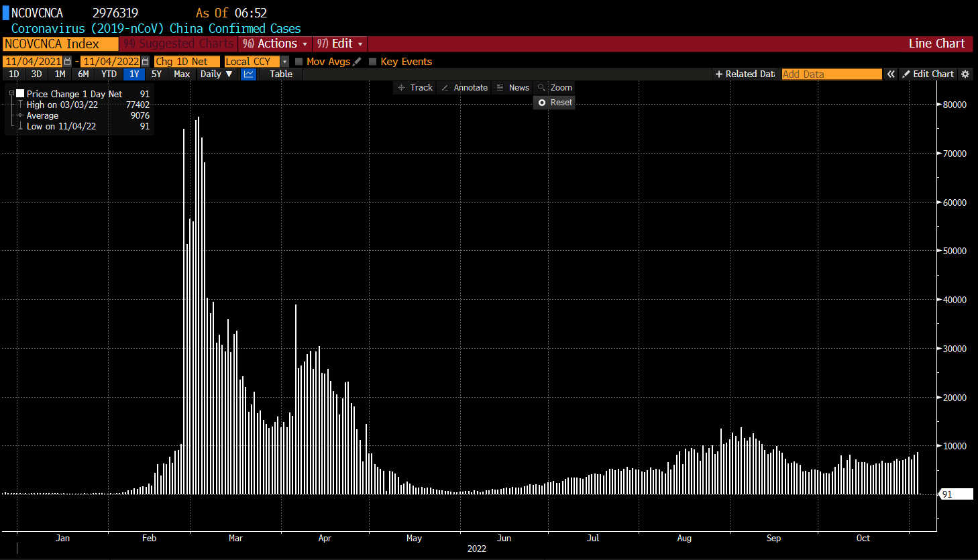Click the white Price Change series color swatch
Viewport: 978px width, 560px height.
(x=20, y=94)
